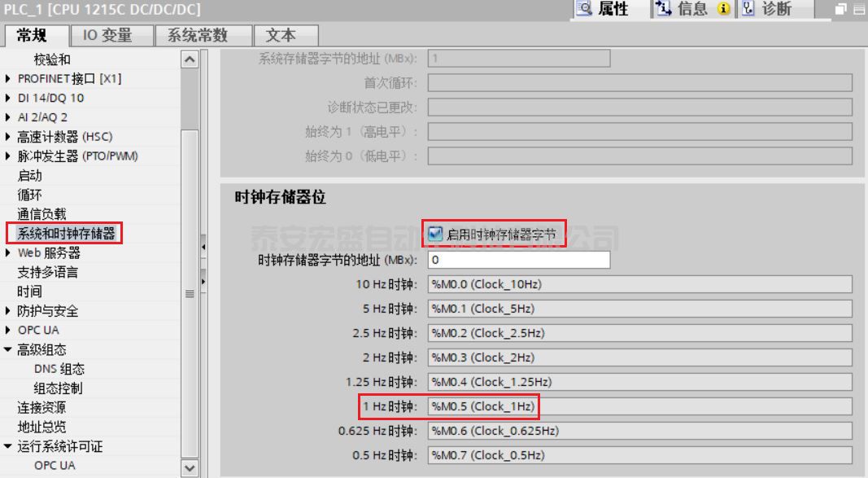Click the yellow info indicator icon

723,9
